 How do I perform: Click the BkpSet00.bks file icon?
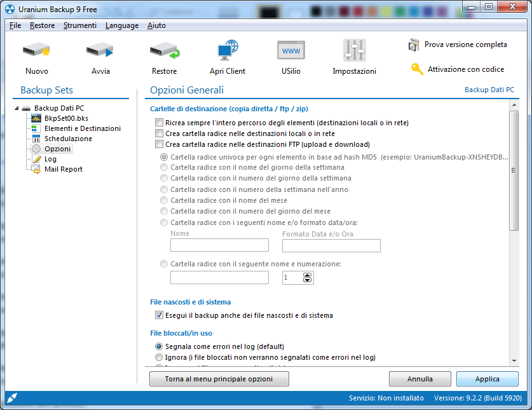[x=36, y=118]
